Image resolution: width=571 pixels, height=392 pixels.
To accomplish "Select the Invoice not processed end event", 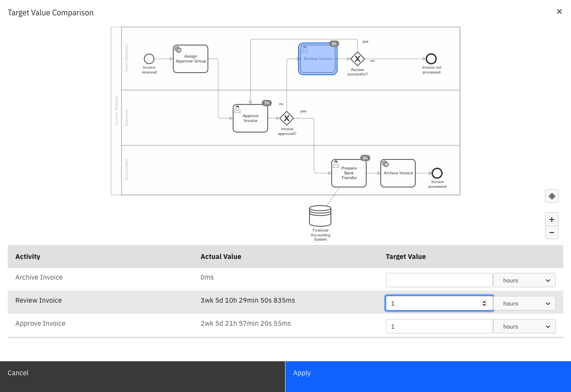I will 431,59.
